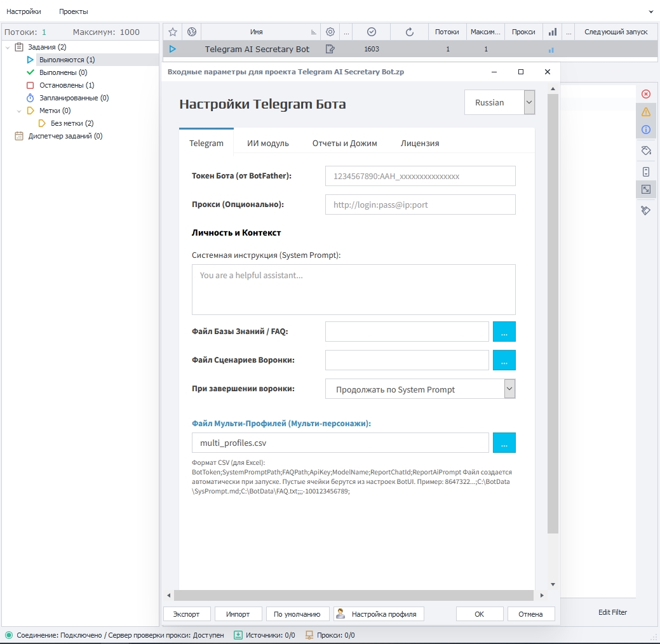This screenshot has width=660, height=644.
Task: Click the proxy icon in status bar
Action: tap(309, 635)
